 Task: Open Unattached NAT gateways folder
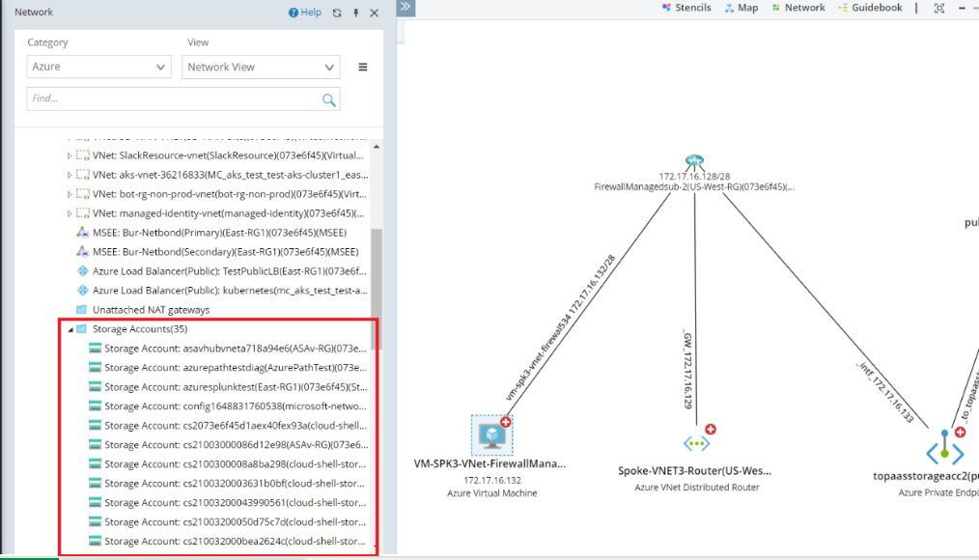(151, 310)
